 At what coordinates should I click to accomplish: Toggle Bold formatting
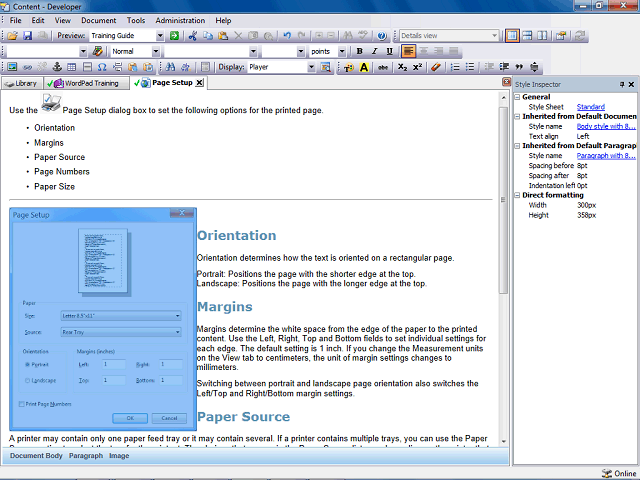359,51
